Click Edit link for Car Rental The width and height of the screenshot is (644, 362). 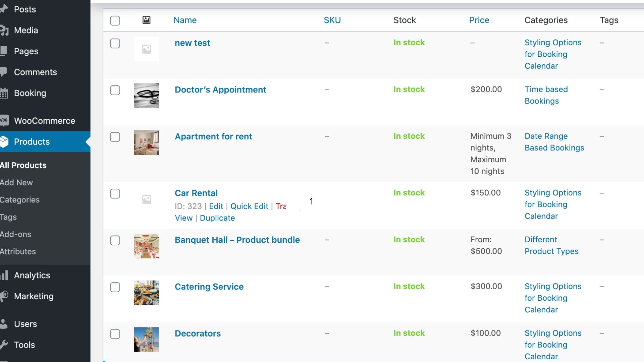216,206
